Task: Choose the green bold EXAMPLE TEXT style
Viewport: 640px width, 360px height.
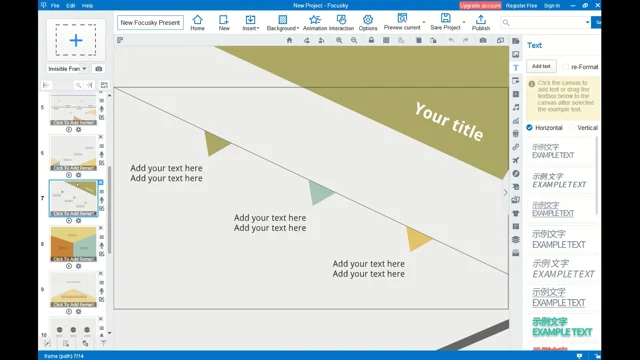Action: [562, 327]
